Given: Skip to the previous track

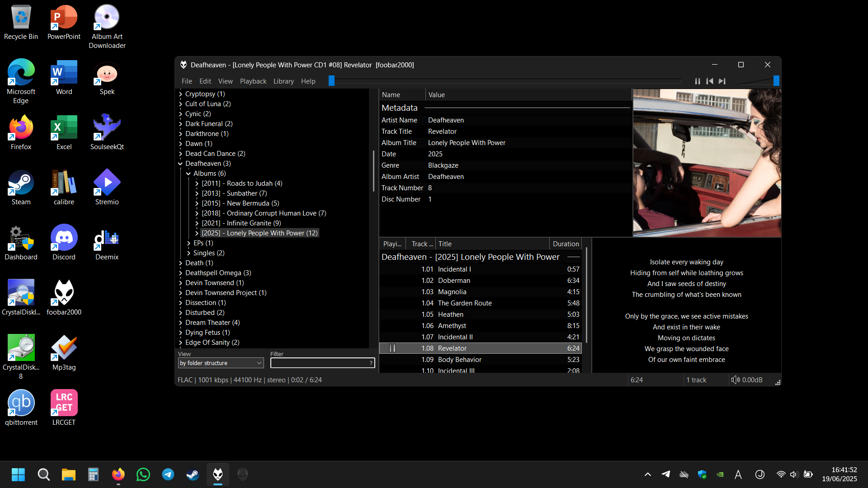Looking at the screenshot, I should pyautogui.click(x=710, y=81).
